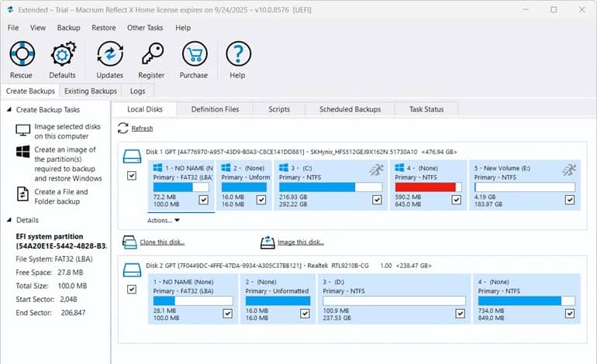This screenshot has height=364, width=597.
Task: Toggle the Disk 2 whole-disk checkbox
Action: (x=132, y=290)
